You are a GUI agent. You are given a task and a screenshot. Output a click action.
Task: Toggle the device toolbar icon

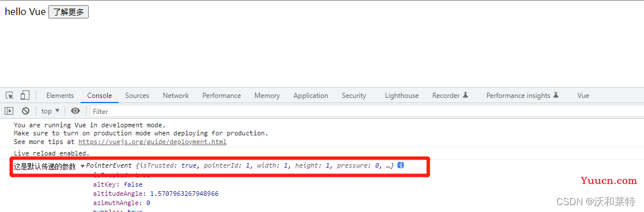(x=25, y=95)
